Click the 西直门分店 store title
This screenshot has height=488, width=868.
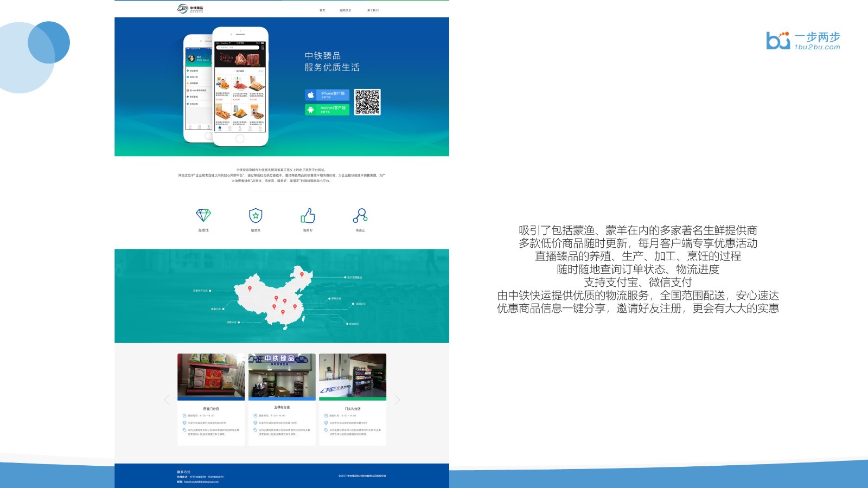[211, 409]
